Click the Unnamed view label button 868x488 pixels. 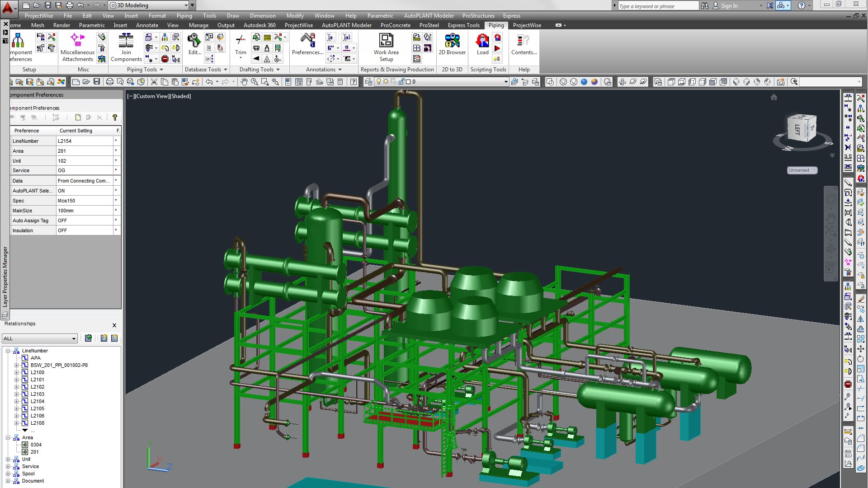tap(802, 170)
